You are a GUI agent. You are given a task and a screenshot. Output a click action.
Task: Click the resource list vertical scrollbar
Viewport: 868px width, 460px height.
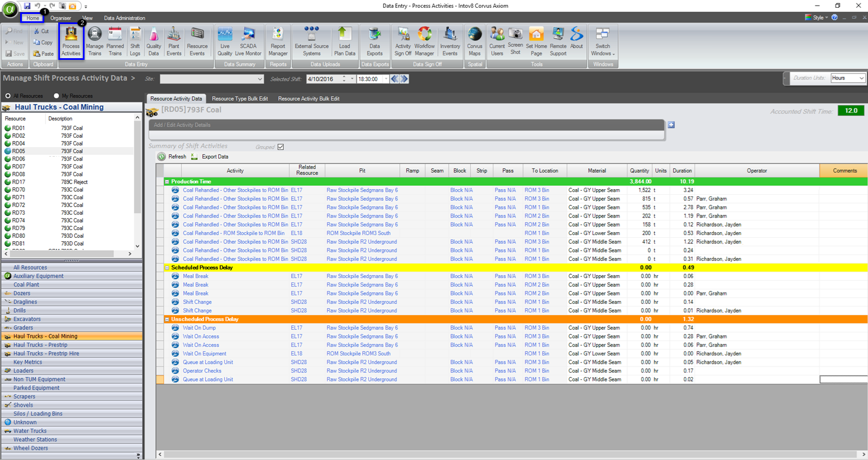coord(137,182)
